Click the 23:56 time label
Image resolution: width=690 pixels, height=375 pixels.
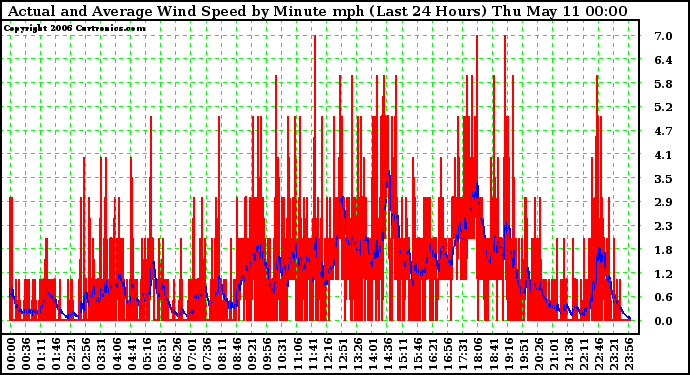coord(628,353)
